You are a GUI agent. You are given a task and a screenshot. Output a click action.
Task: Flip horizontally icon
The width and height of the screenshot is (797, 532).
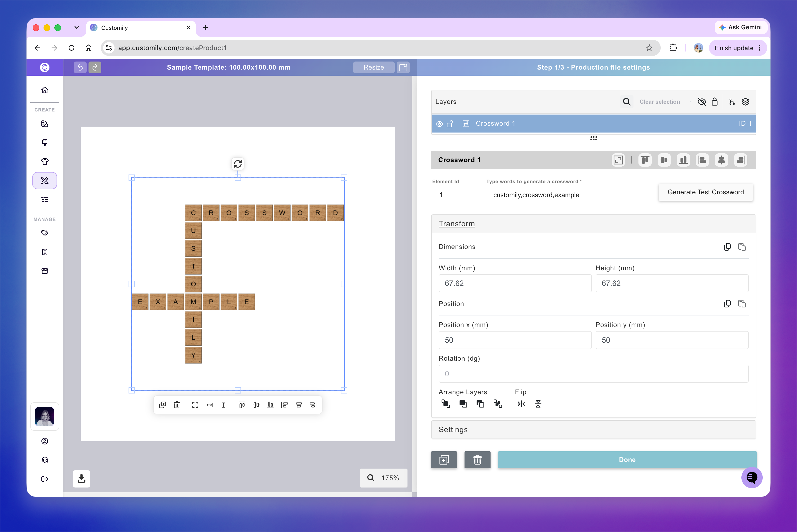point(522,404)
